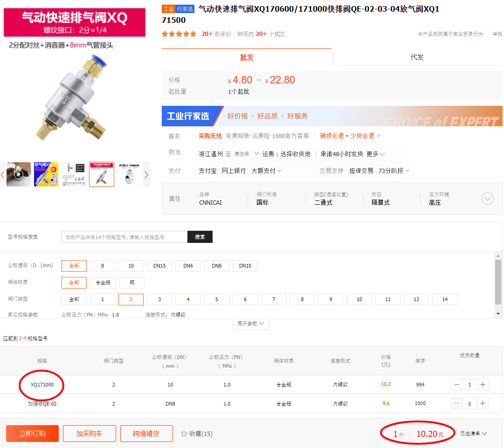Click 加采购车 add to cart button
Image resolution: width=504 pixels, height=448 pixels.
click(x=89, y=434)
